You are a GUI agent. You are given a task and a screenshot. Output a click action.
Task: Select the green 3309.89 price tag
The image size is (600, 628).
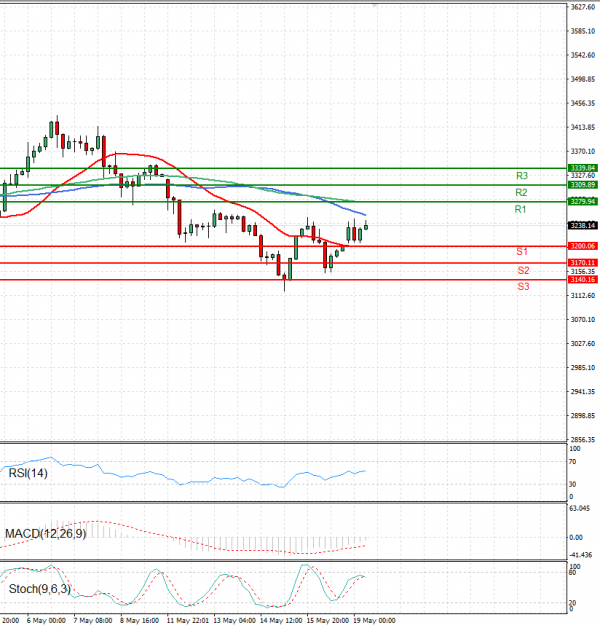[x=582, y=185]
